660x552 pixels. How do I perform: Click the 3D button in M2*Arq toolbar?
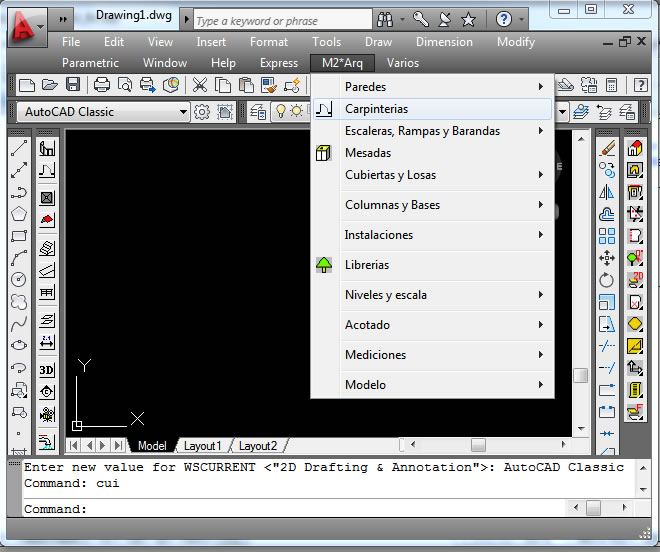(47, 369)
